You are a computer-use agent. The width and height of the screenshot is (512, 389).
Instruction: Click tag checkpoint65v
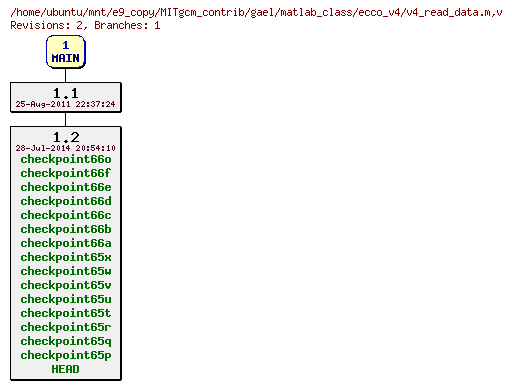pyautogui.click(x=66, y=285)
